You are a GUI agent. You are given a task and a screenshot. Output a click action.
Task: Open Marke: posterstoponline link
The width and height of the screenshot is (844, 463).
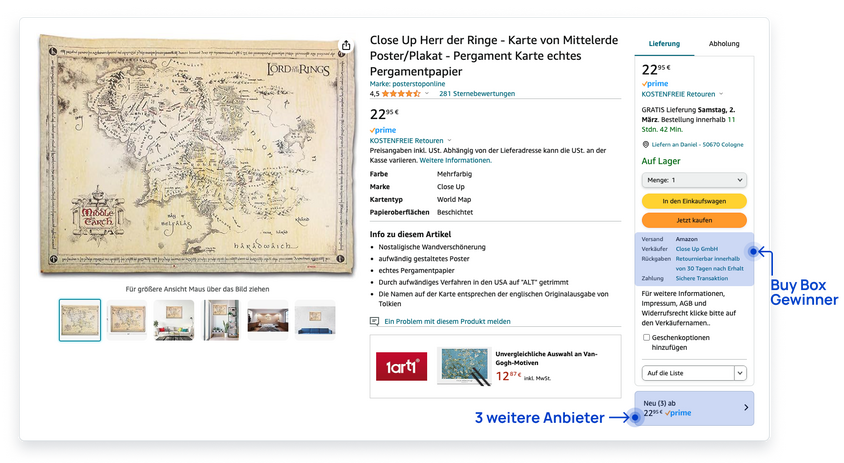[407, 84]
